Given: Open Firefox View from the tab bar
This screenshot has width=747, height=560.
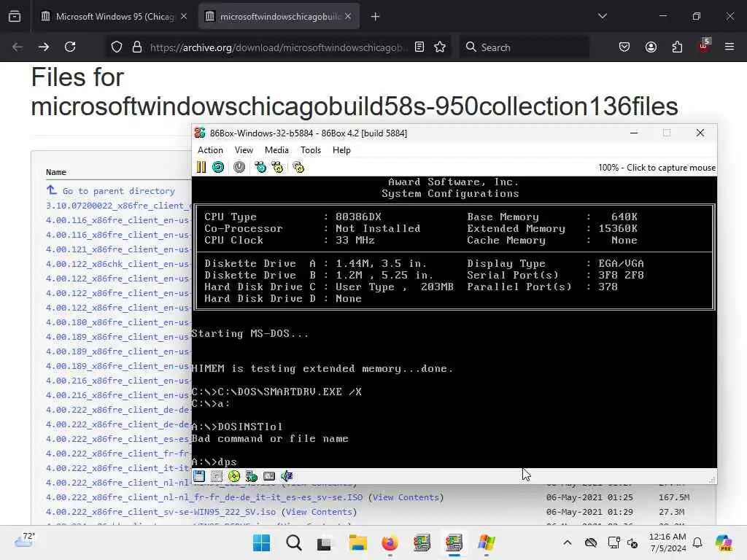Looking at the screenshot, I should pos(15,17).
